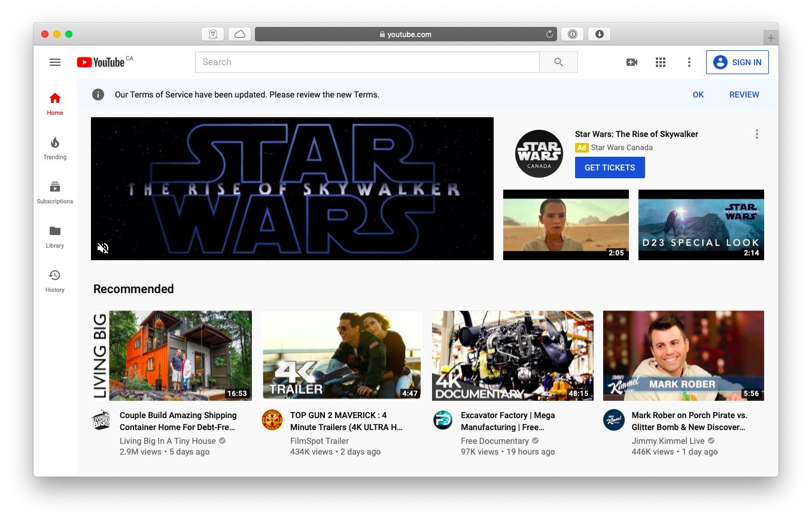Image resolution: width=812 pixels, height=521 pixels.
Task: Click GET TICKETS button
Action: click(610, 167)
